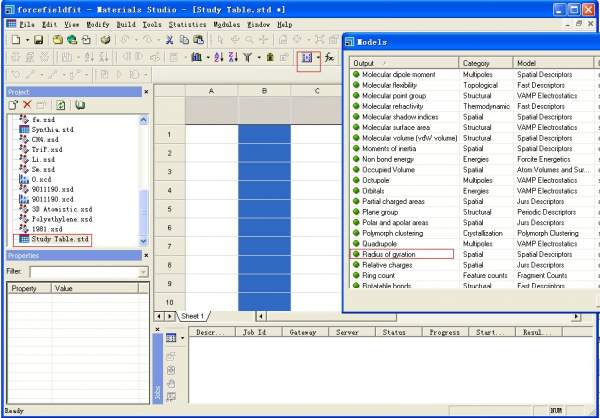Screen dimensions: 600x418
Task: Open the dropdown arrow in Jobs panel toolbar
Action: (x=182, y=338)
